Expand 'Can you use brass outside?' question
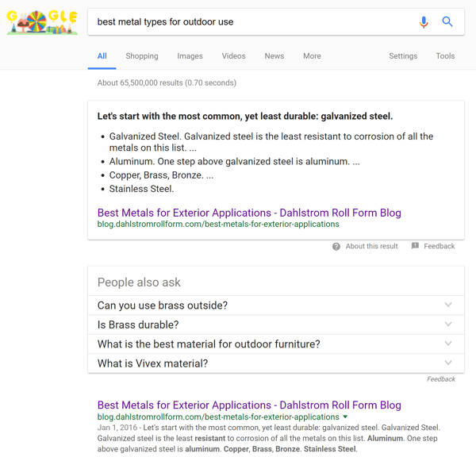 click(x=448, y=305)
